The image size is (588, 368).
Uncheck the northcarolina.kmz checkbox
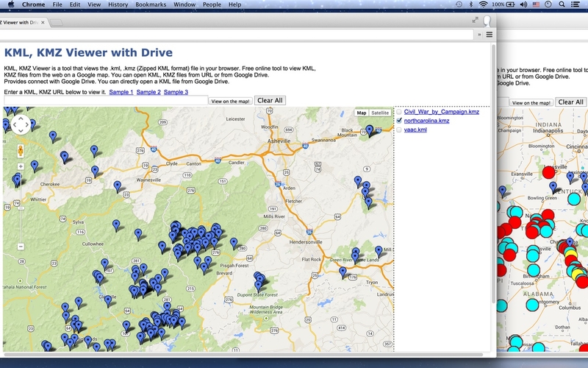point(399,121)
